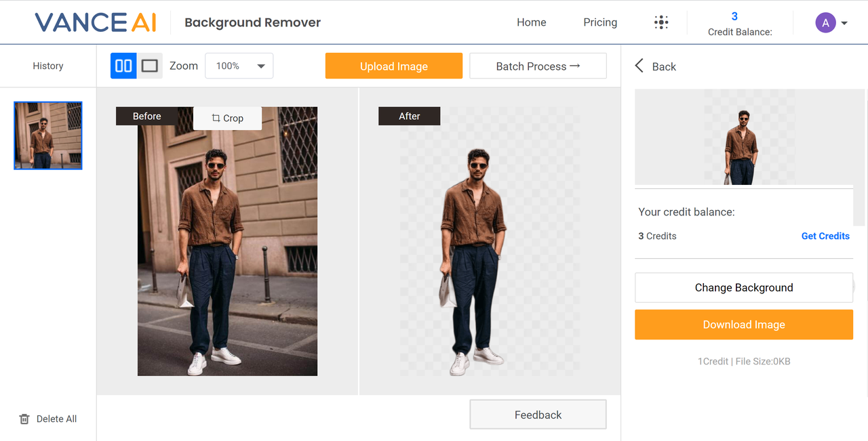
Task: Click the result preview thumbnail in sidebar
Action: [x=744, y=138]
